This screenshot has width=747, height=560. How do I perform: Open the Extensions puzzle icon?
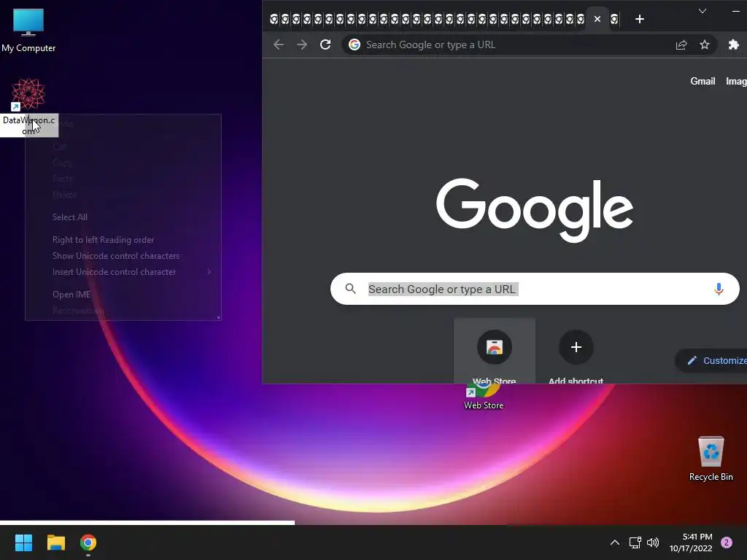(734, 44)
